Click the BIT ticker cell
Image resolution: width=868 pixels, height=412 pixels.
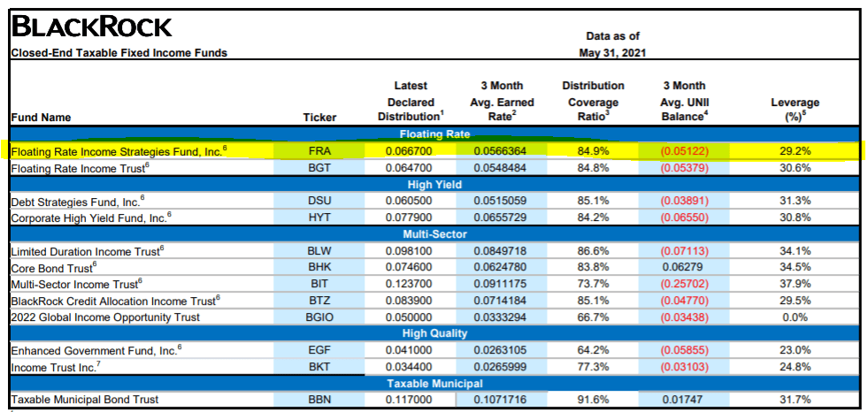coord(319,285)
